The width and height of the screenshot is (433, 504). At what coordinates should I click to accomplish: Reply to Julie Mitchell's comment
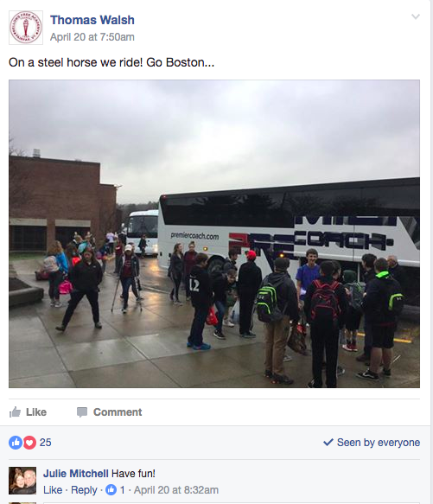tap(84, 490)
